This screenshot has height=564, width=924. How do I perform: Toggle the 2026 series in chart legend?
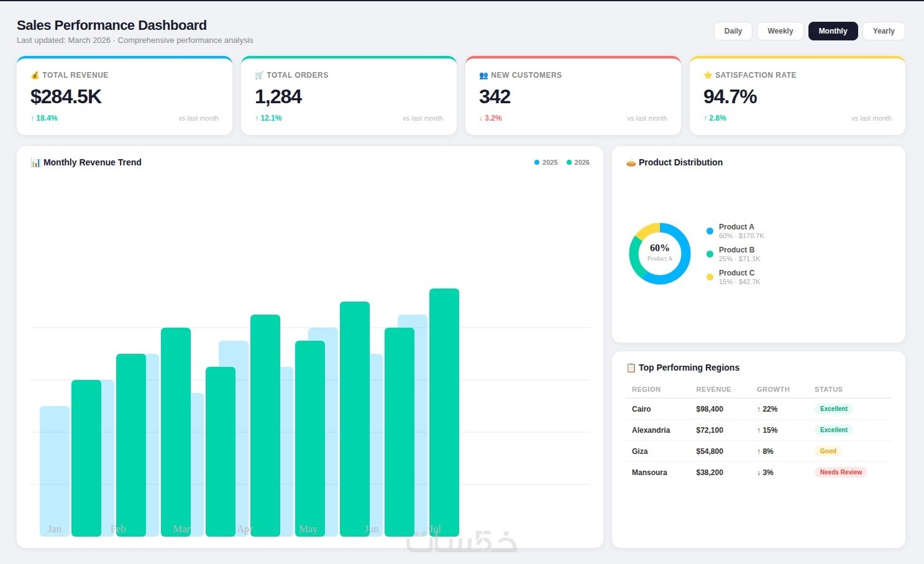pos(578,162)
